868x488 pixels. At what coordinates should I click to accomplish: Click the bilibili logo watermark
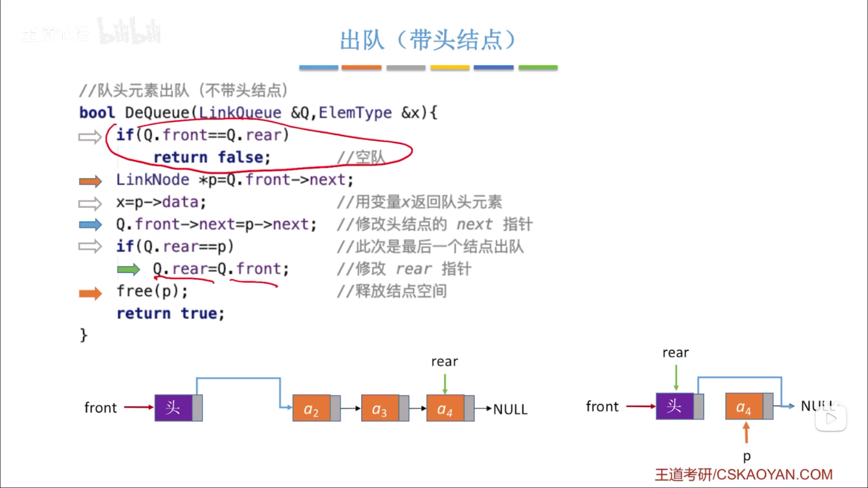(129, 32)
